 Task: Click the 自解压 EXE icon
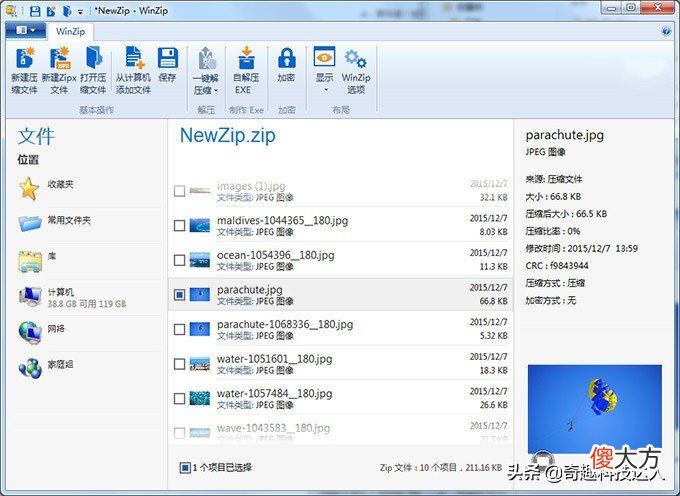pos(246,58)
